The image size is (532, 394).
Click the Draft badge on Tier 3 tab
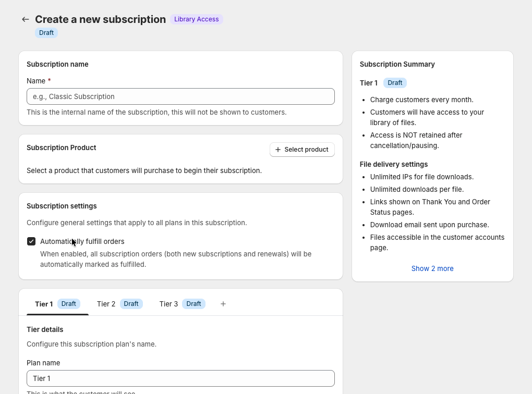(194, 304)
